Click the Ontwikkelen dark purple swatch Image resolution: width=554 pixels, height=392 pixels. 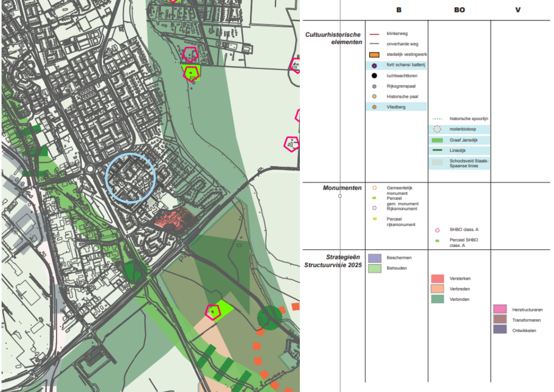tap(500, 330)
